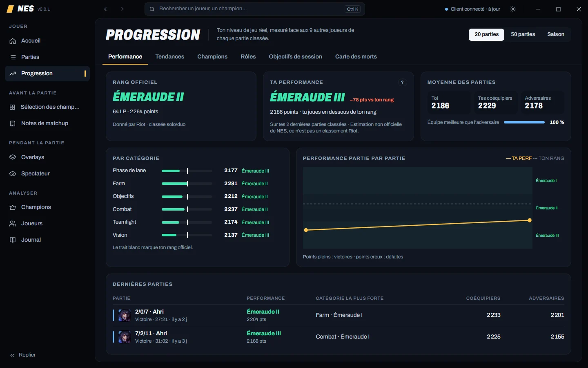Switch range to Saison
Screen dimensions: 588x368
point(556,34)
